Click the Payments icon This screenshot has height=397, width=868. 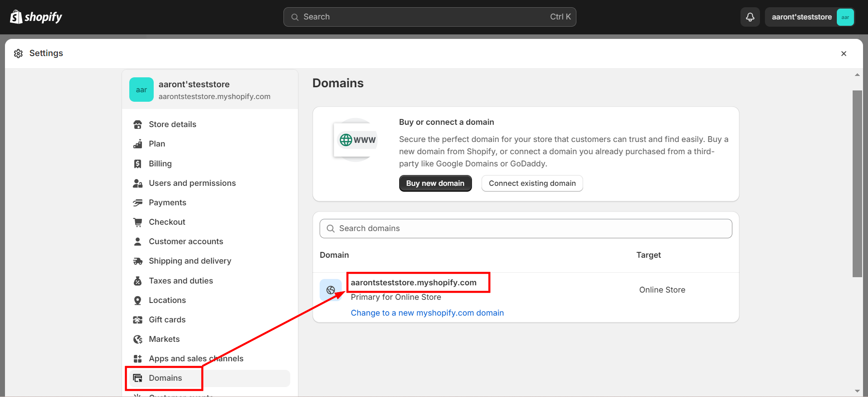tap(138, 203)
